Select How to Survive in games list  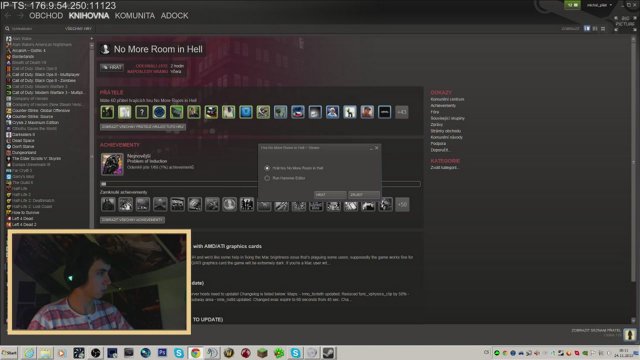click(x=25, y=212)
